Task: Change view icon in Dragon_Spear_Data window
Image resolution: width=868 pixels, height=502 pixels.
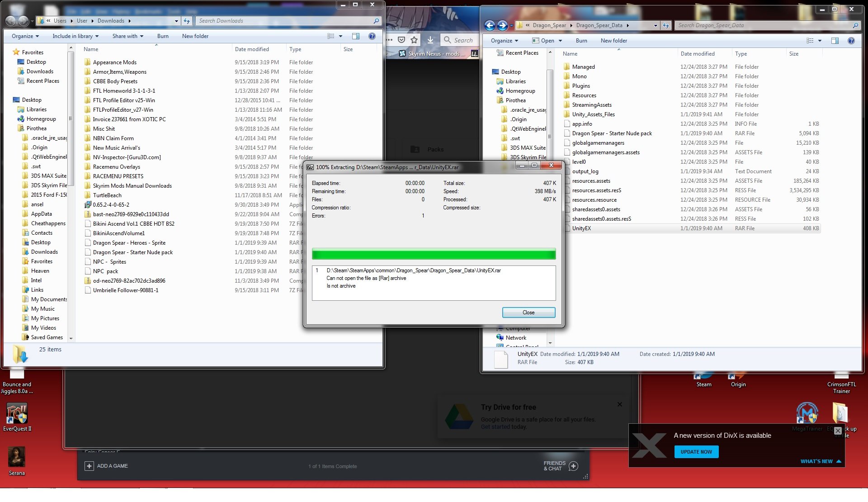Action: tap(810, 41)
